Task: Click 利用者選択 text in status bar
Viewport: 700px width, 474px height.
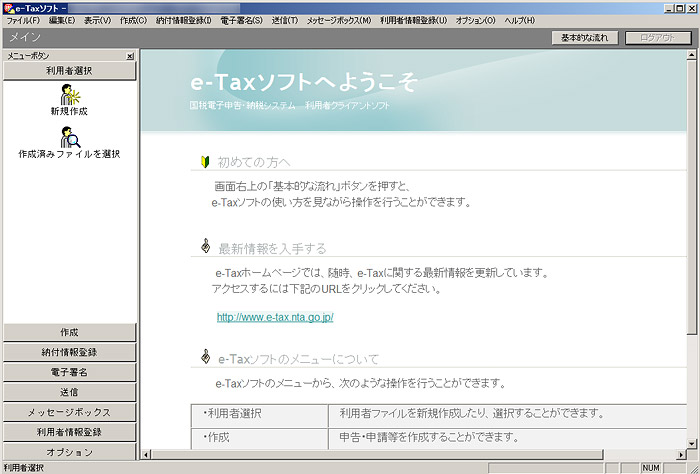Action: 24,468
